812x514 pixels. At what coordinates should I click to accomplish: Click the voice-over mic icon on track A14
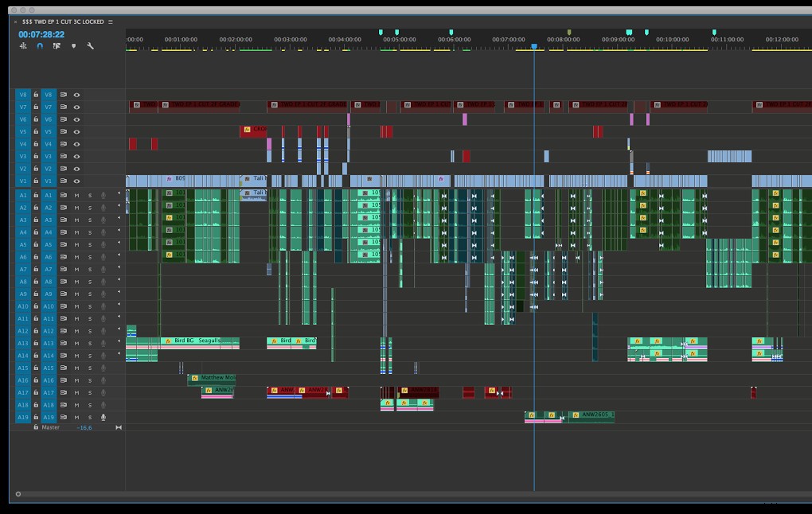point(103,356)
